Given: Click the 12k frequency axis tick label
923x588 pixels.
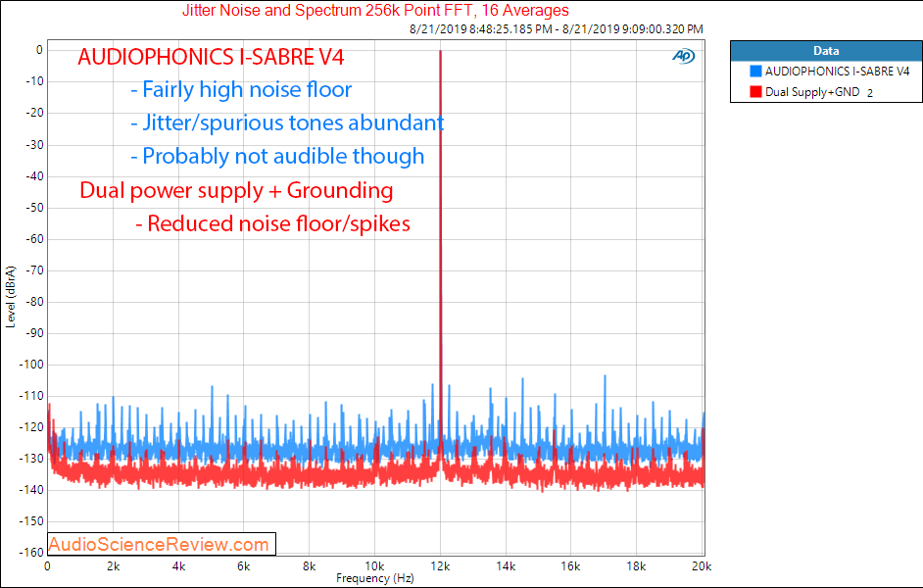Looking at the screenshot, I should 440,566.
